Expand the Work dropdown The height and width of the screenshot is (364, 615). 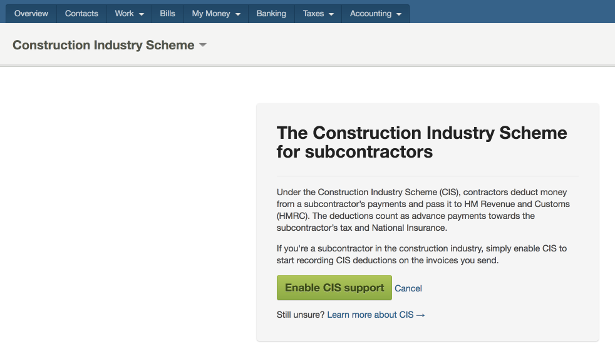(128, 13)
